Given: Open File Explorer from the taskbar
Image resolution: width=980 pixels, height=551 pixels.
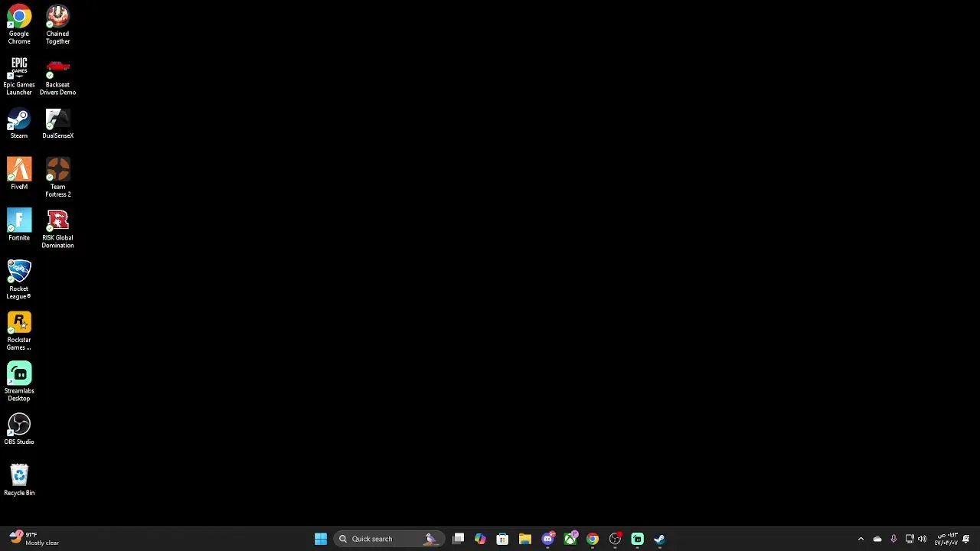Looking at the screenshot, I should [x=525, y=539].
